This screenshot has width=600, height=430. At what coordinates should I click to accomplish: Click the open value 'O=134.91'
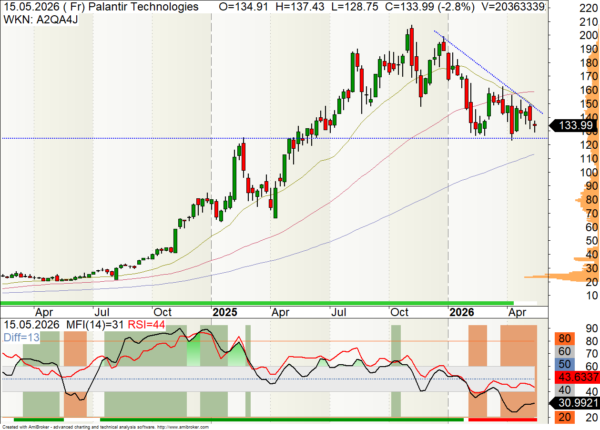pyautogui.click(x=243, y=7)
